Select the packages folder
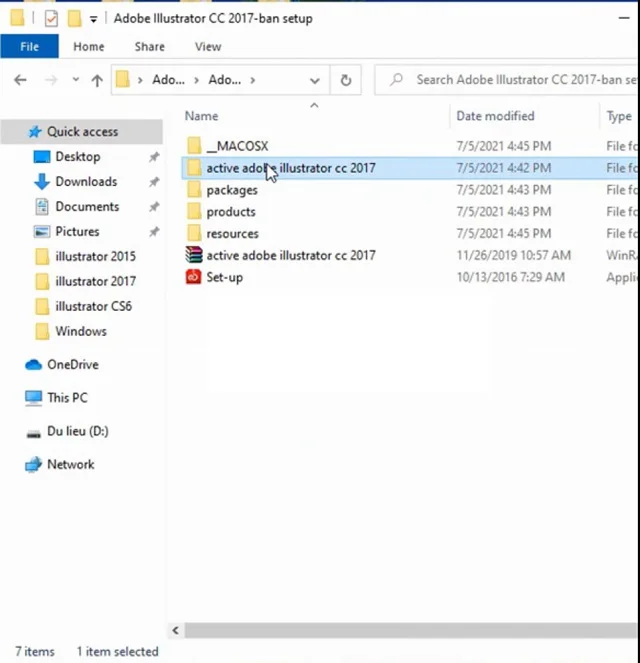 pyautogui.click(x=232, y=190)
